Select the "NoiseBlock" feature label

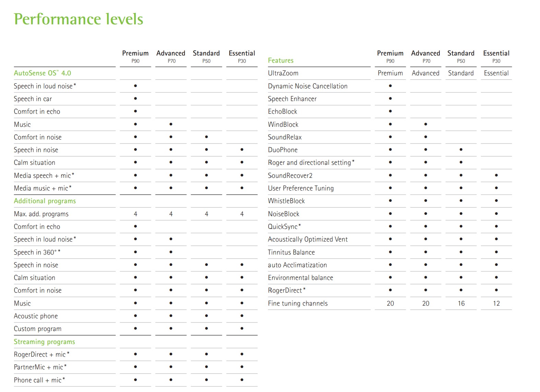(x=284, y=214)
